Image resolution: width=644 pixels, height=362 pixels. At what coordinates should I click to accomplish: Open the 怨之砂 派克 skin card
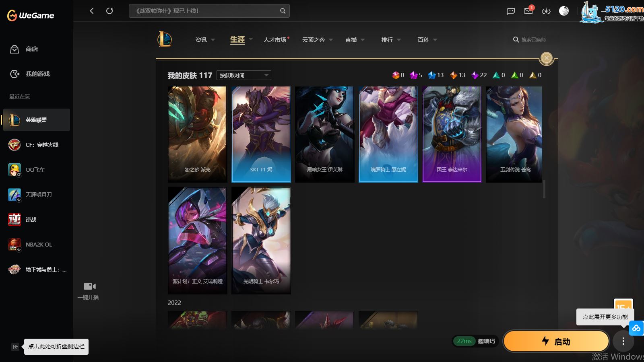198,134
